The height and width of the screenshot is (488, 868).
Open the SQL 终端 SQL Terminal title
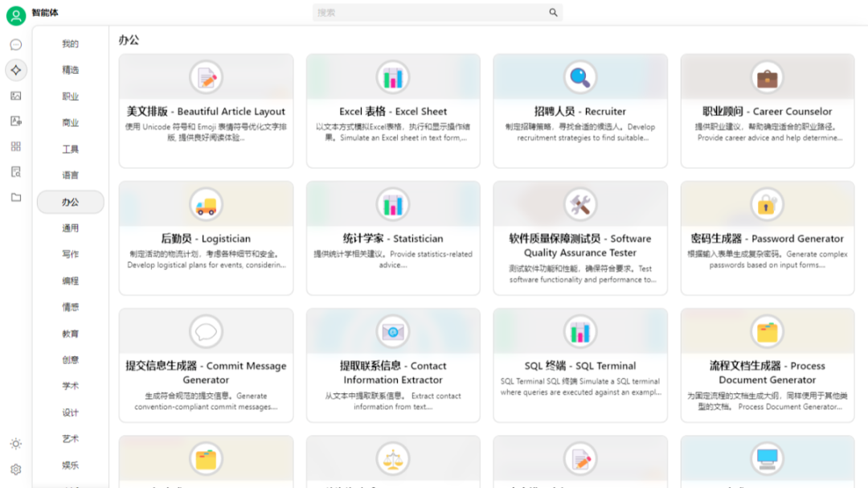click(x=580, y=366)
